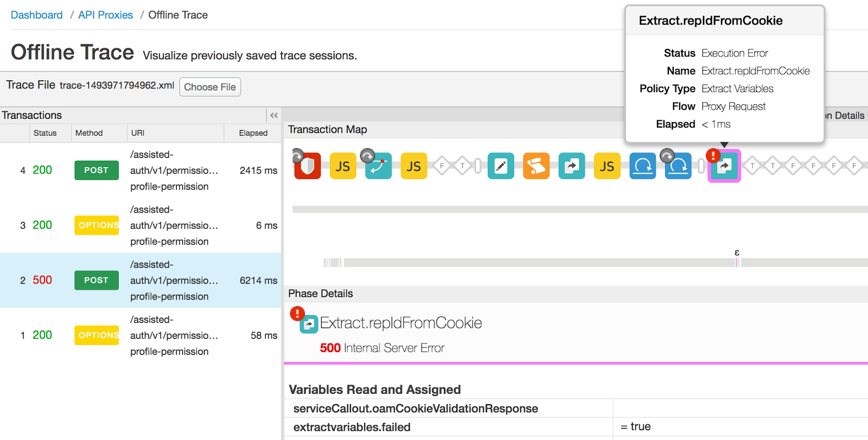Click the highlighted Extract.repIdFromCookie error icon

click(724, 166)
